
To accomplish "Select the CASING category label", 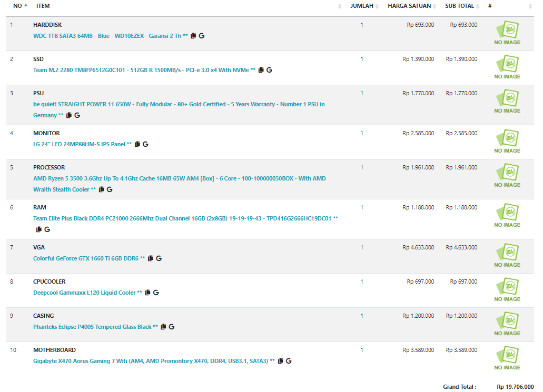I will [44, 316].
